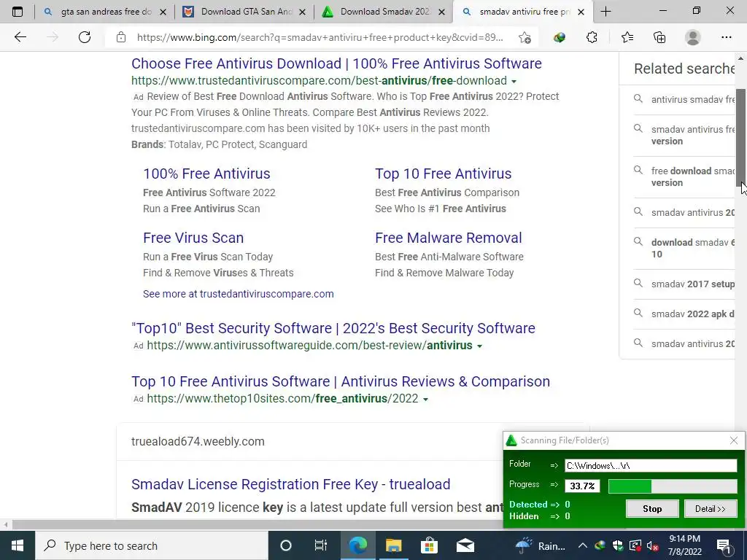The image size is (747, 560).
Task: Open File Explorer from taskbar
Action: coord(393,545)
